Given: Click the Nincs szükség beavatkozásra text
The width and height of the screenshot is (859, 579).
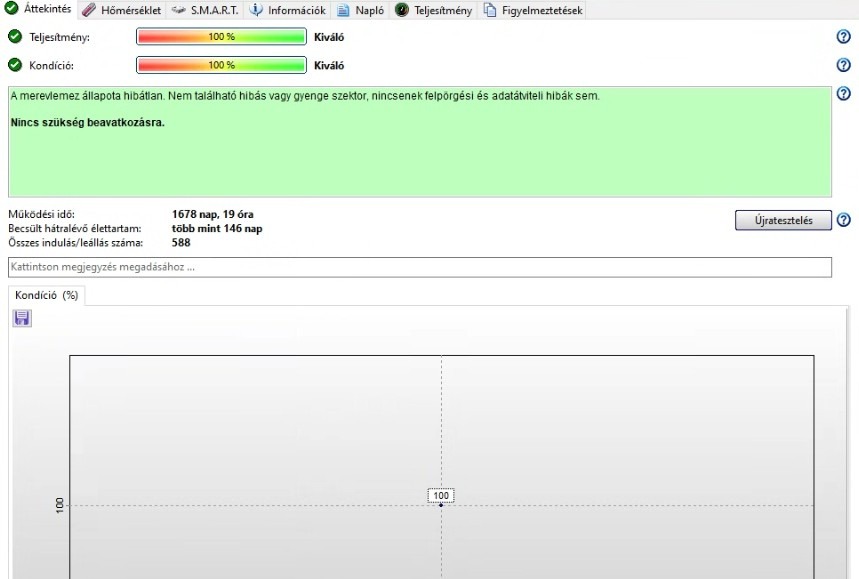Looking at the screenshot, I should click(88, 122).
